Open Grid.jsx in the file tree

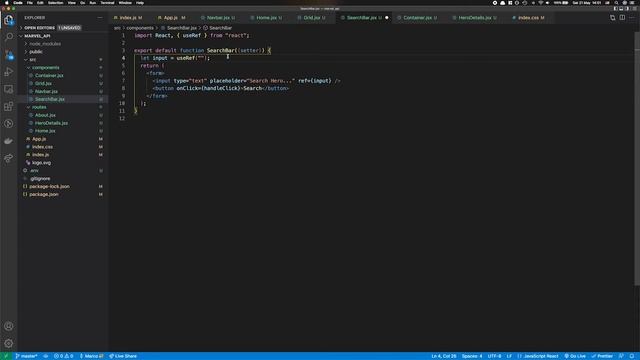pyautogui.click(x=63, y=84)
